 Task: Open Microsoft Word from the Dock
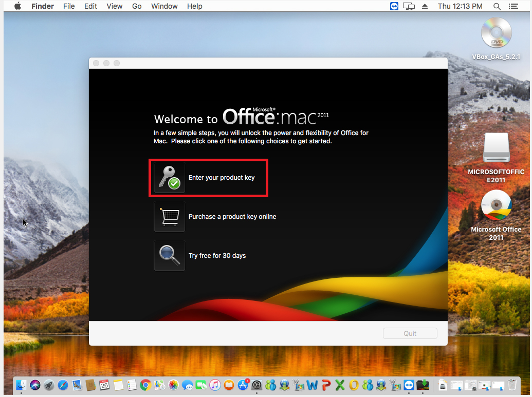[x=312, y=385]
